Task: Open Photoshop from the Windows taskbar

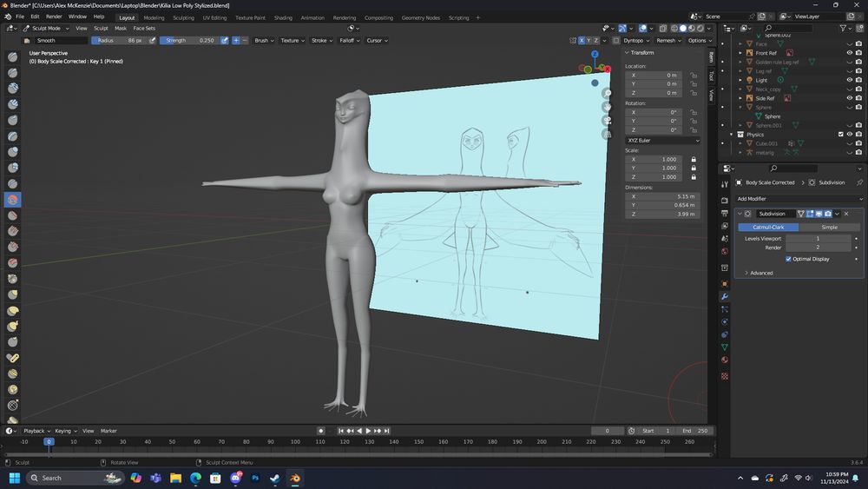Action: [x=255, y=478]
